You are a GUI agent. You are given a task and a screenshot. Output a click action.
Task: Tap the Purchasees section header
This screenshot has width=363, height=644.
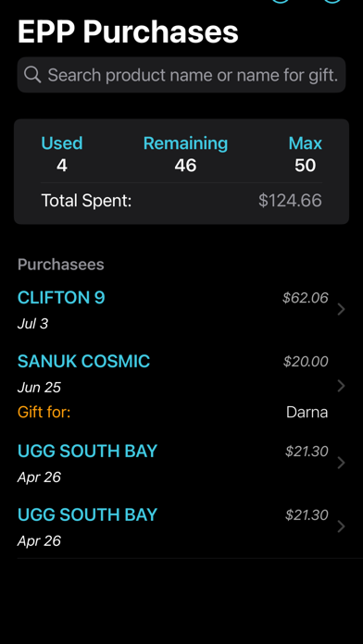coord(61,265)
